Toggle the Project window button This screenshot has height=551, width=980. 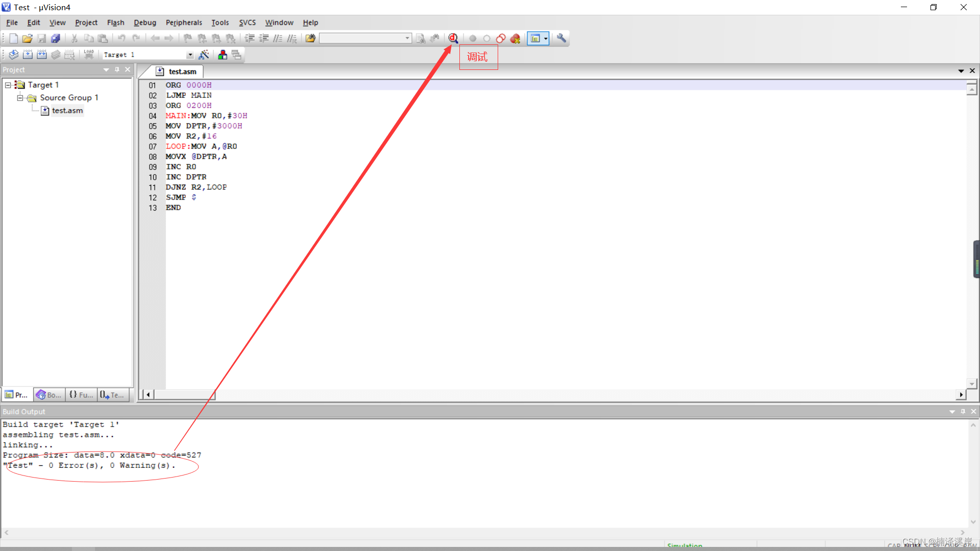(535, 38)
